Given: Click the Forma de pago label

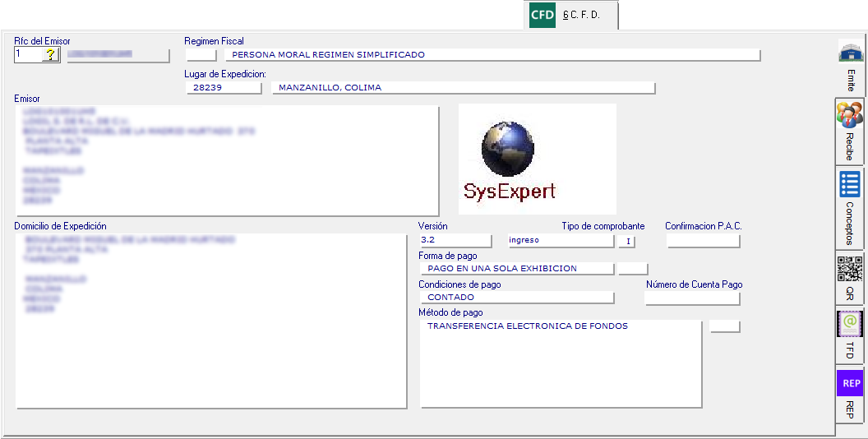Looking at the screenshot, I should click(448, 256).
